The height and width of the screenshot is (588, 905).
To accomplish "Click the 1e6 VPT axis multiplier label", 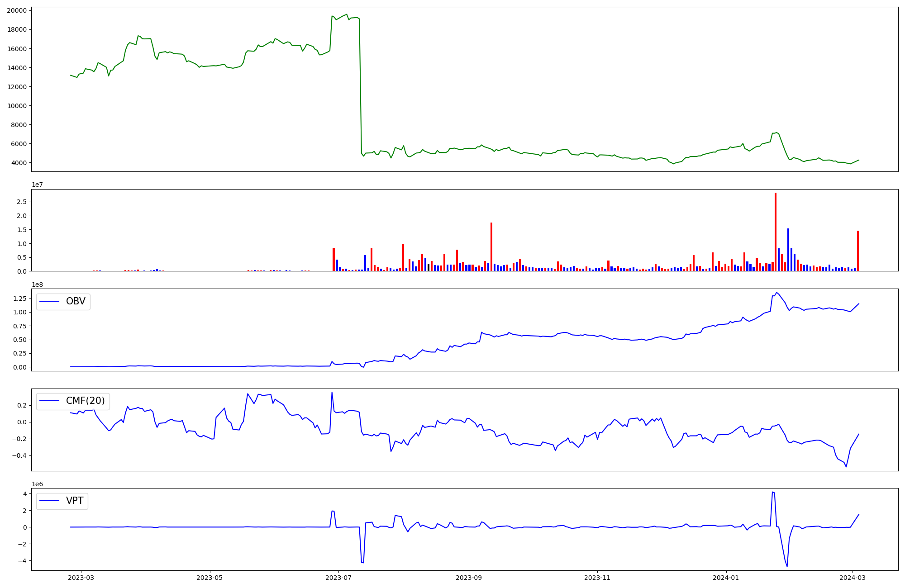I will tap(37, 484).
